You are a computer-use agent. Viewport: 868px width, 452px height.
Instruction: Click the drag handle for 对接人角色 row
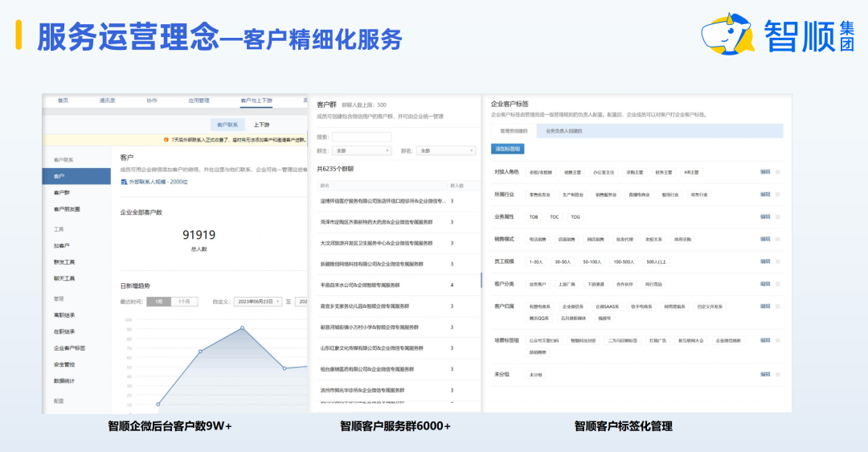click(777, 172)
